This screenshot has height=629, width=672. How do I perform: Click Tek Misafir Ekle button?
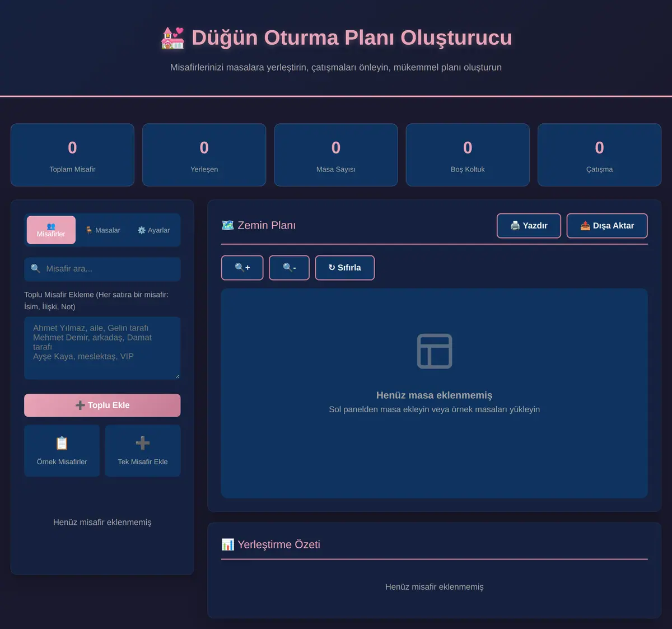point(143,451)
